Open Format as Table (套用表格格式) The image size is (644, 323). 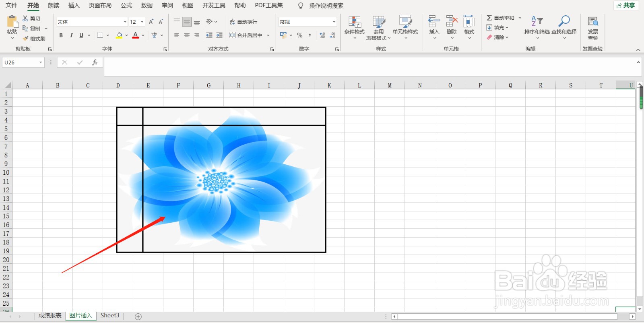(x=378, y=28)
